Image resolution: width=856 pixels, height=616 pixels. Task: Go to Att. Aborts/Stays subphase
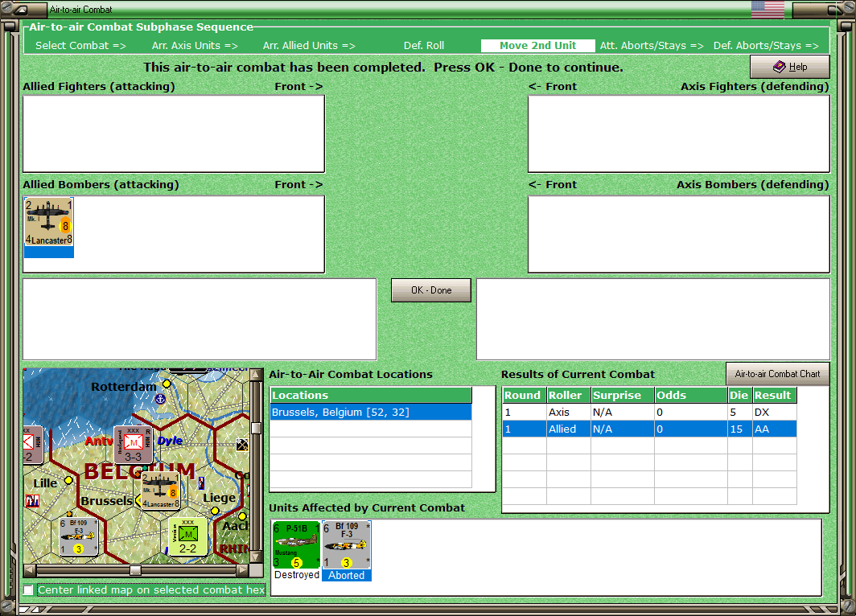point(652,46)
